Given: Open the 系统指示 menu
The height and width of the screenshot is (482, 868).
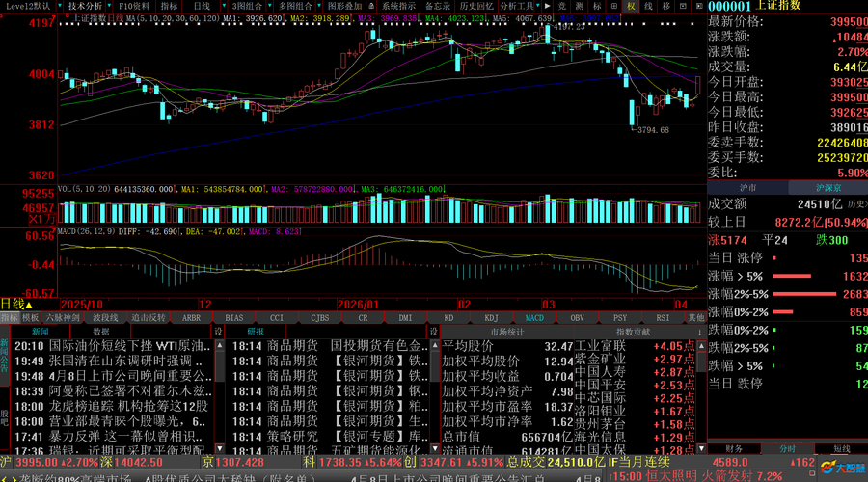Looking at the screenshot, I should tap(398, 6).
